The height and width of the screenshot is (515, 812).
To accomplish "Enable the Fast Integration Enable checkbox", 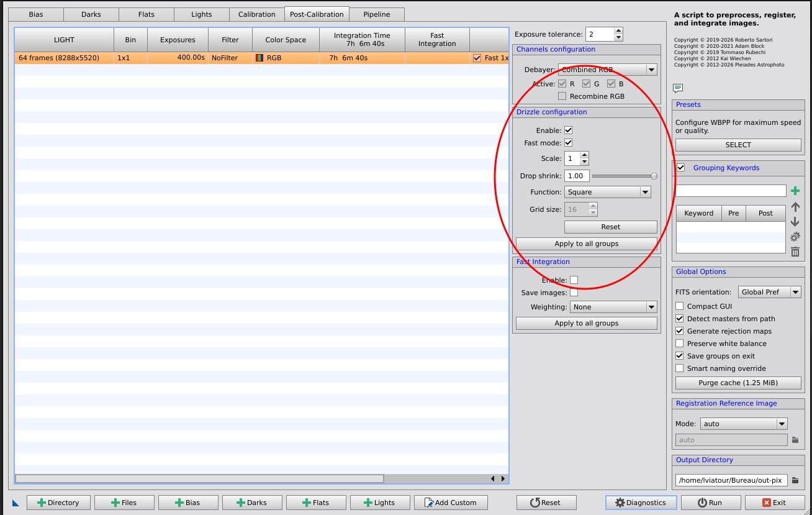I will point(574,280).
